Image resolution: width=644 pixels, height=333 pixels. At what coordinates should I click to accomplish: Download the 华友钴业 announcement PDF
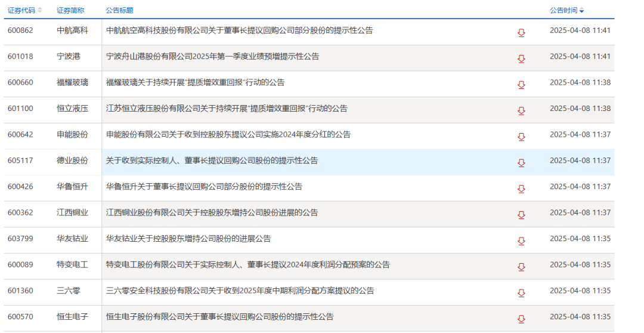(x=521, y=241)
